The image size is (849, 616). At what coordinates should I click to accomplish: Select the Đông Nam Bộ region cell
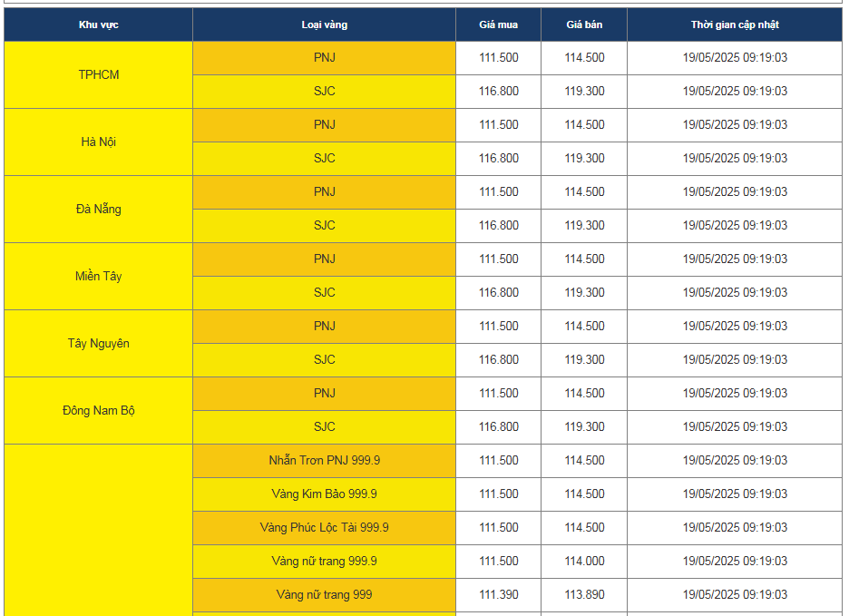tap(98, 411)
